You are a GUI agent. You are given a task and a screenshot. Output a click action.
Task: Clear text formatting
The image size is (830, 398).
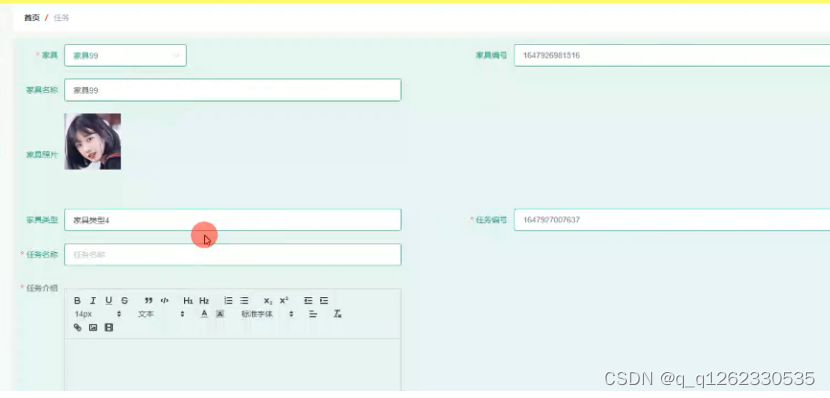click(337, 314)
